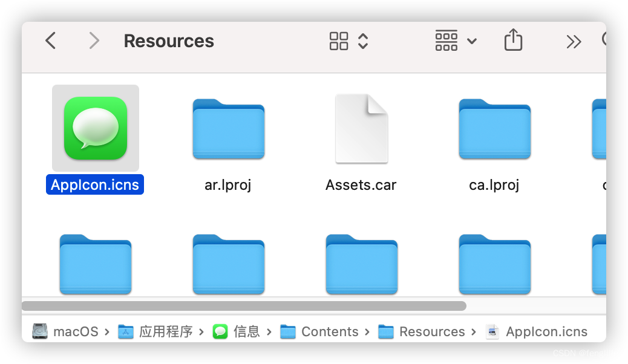628x364 pixels.
Task: Click the Messages app icon in path bar
Action: [220, 331]
